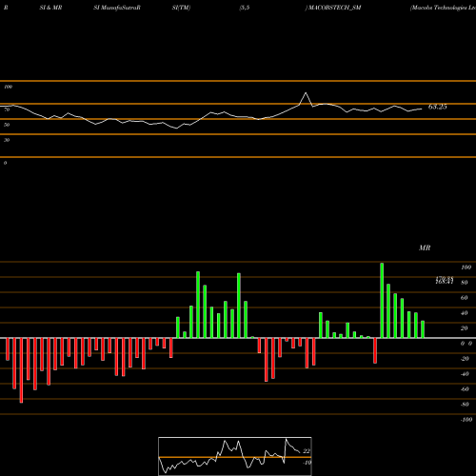The image size is (476, 476).
Task: Click the single red bar before tallest green bar
Action: tap(375, 350)
